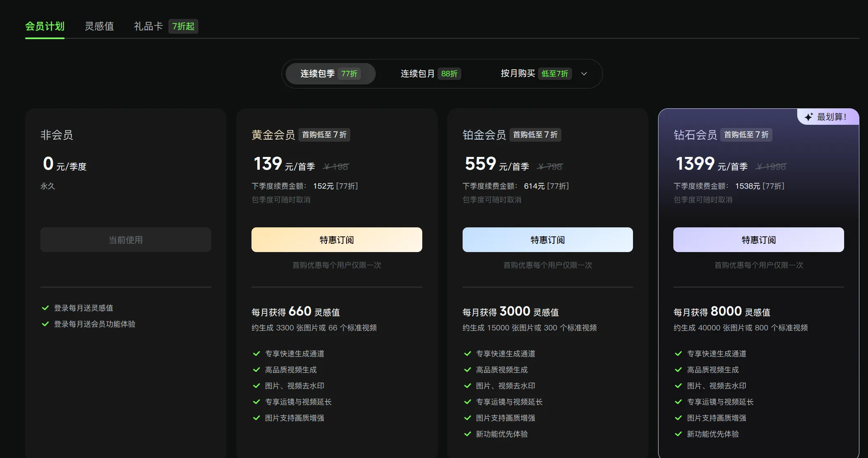Select the 连续包季 billing option
Viewport: 868px width, 458px height.
[x=330, y=74]
